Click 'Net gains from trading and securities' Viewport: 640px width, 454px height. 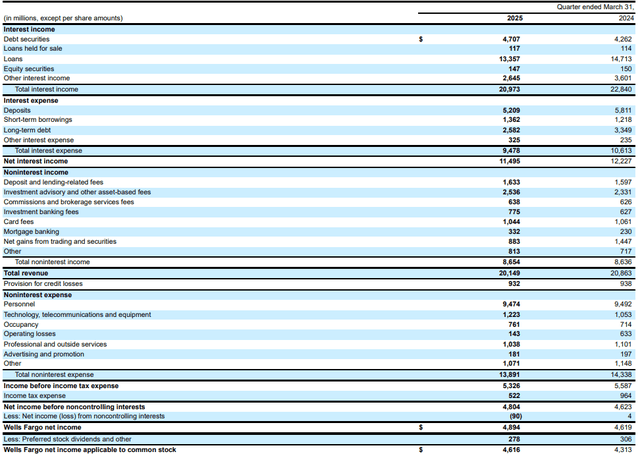coord(60,241)
